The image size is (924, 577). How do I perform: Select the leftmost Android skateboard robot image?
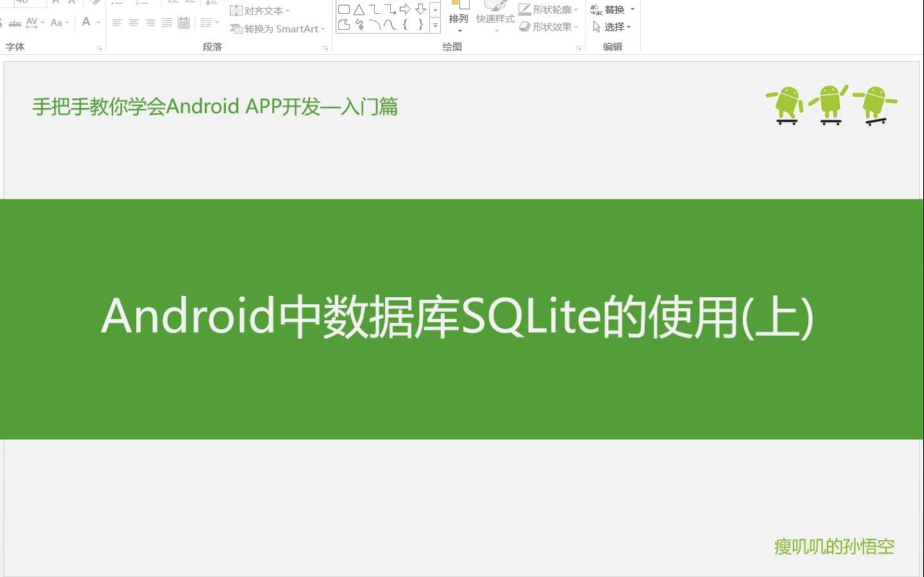(x=785, y=105)
